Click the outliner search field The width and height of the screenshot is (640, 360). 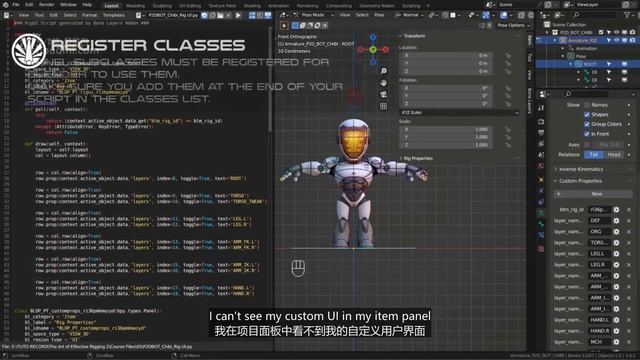tap(594, 15)
